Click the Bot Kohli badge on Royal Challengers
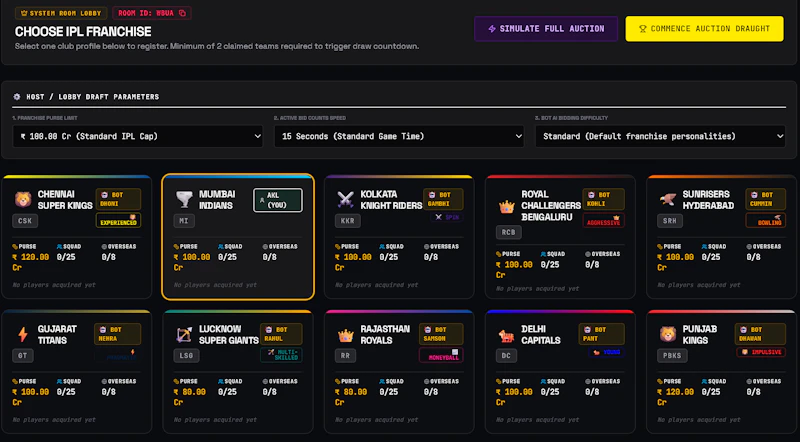Image resolution: width=800 pixels, height=442 pixels. [604, 199]
